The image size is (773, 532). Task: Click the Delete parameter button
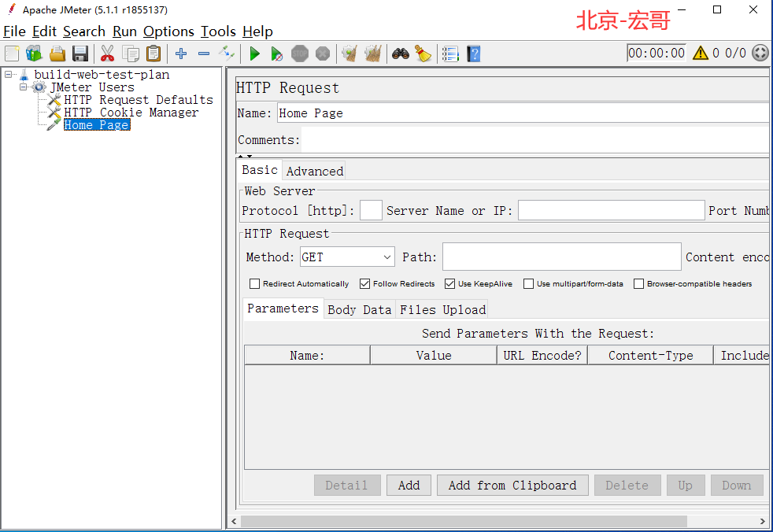point(627,485)
